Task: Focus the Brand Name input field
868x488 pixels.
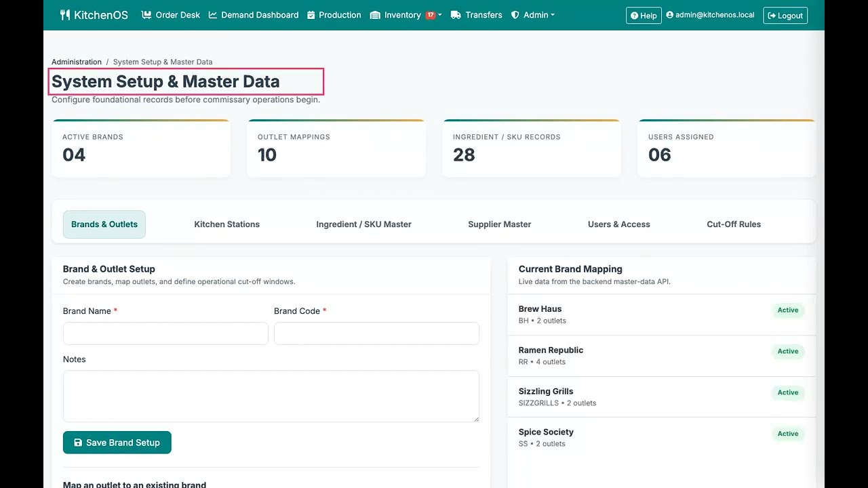Action: pyautogui.click(x=165, y=333)
